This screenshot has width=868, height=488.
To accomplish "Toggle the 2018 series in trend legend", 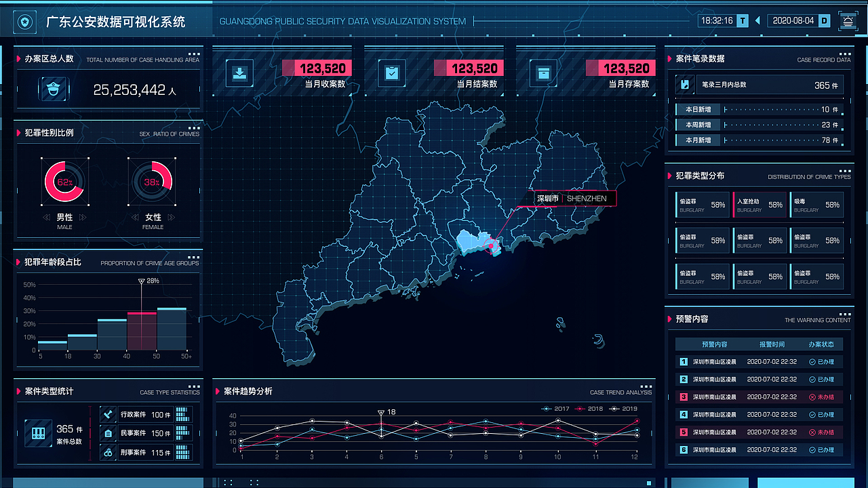I will 589,409.
